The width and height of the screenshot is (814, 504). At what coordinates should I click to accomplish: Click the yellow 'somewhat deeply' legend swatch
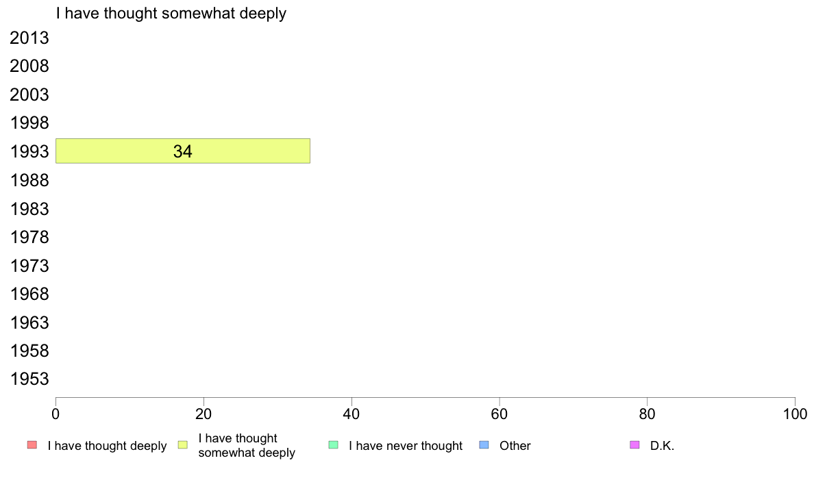click(183, 445)
